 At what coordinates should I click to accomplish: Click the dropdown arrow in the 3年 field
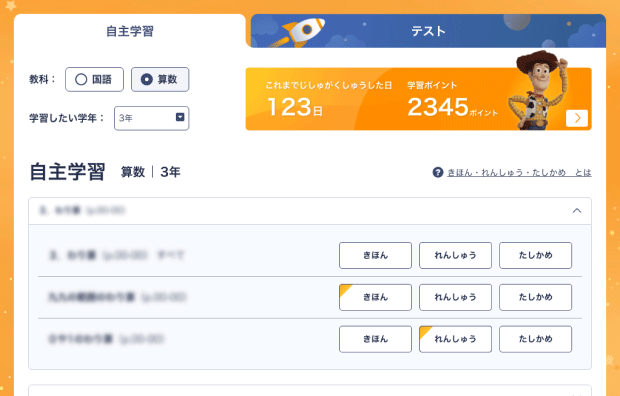point(180,117)
